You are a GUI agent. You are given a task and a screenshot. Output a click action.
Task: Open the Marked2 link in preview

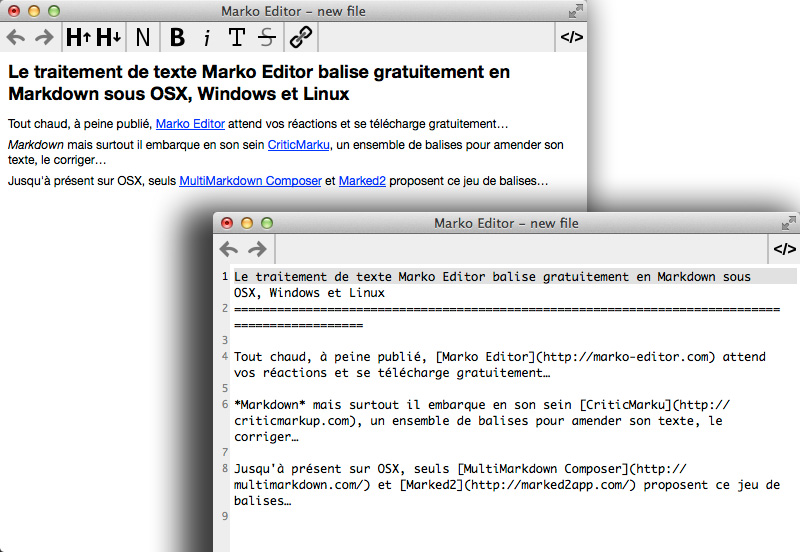coord(362,181)
